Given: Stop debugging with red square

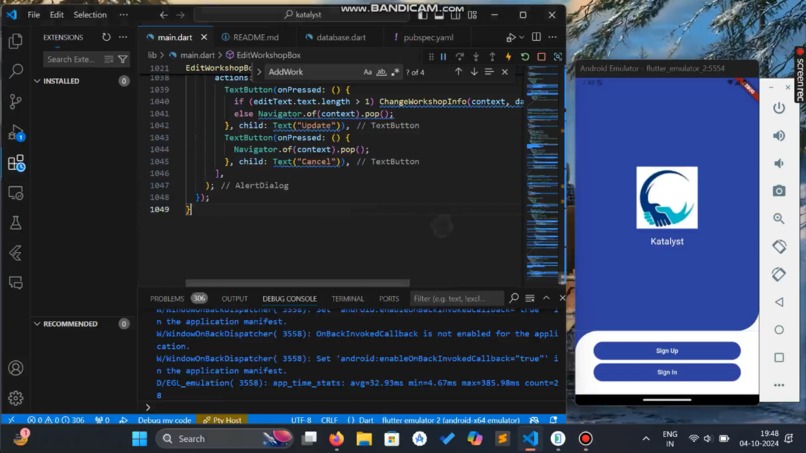Looking at the screenshot, I should coord(541,57).
